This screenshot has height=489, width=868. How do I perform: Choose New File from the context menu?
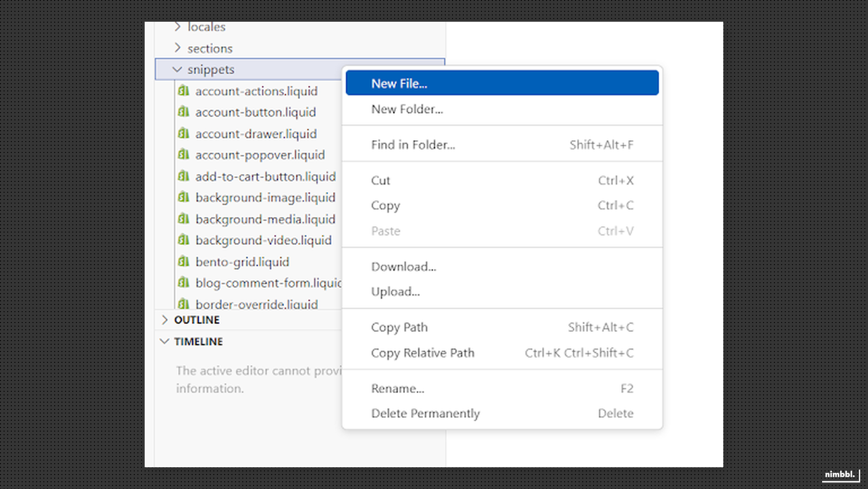399,83
